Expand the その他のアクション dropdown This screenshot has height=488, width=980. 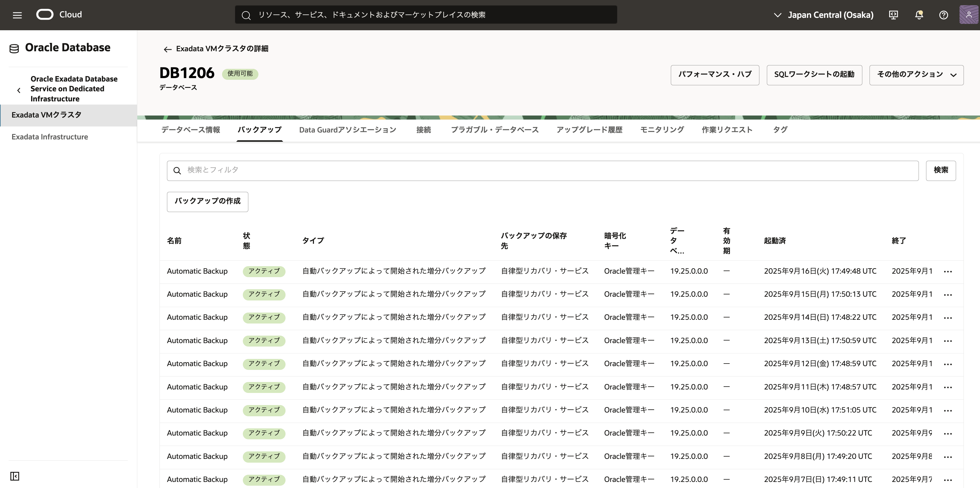(916, 75)
